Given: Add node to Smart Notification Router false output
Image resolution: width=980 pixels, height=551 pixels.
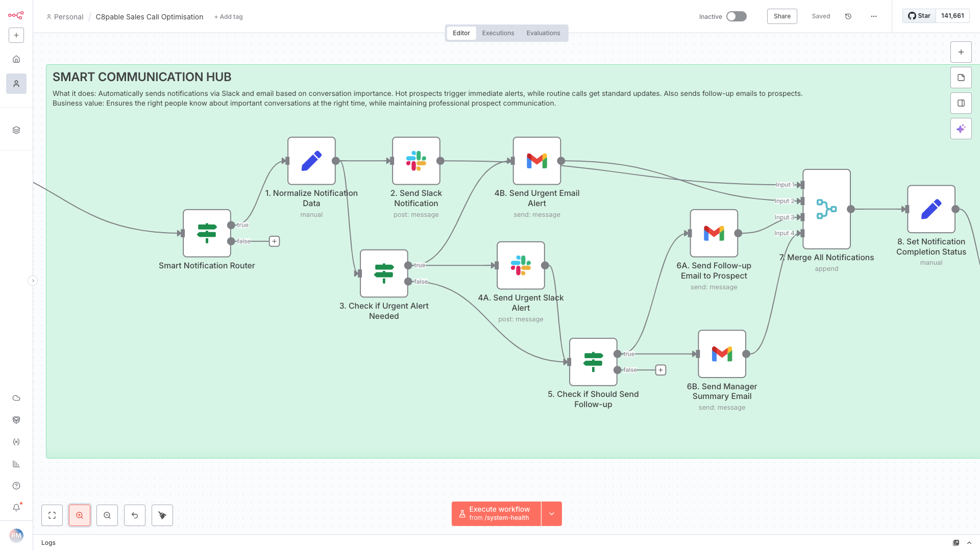Looking at the screenshot, I should [x=274, y=241].
